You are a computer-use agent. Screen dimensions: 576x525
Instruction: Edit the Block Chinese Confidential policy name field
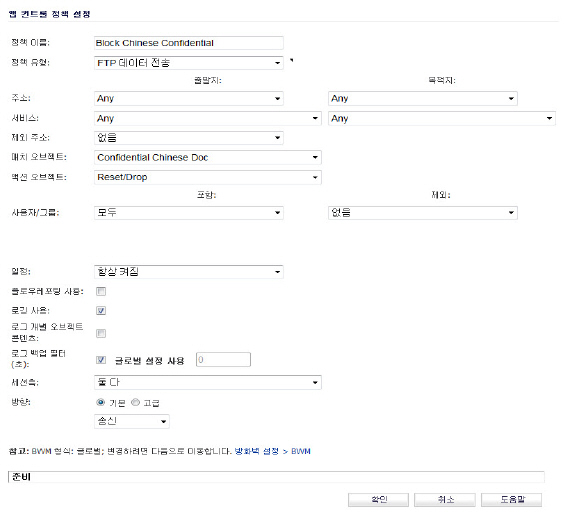(x=188, y=43)
